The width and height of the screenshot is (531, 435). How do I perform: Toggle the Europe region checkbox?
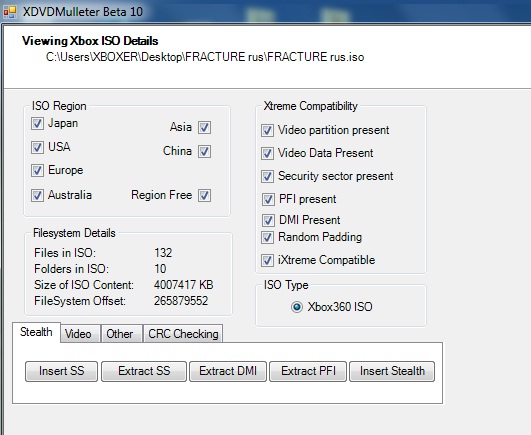coord(37,170)
